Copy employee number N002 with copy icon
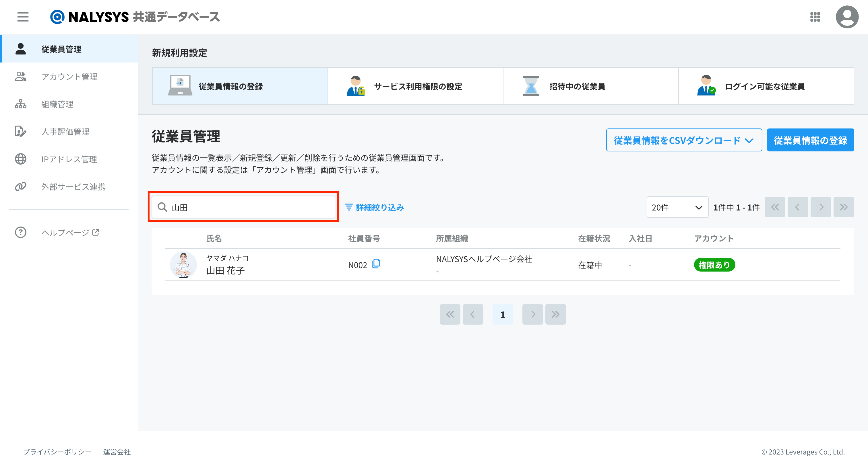The width and height of the screenshot is (868, 472). click(376, 264)
